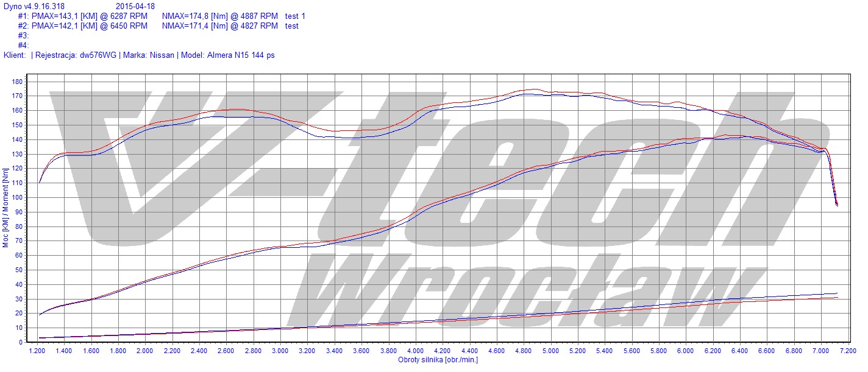Click run #1 PMAX=143,1 KM value

(89, 16)
